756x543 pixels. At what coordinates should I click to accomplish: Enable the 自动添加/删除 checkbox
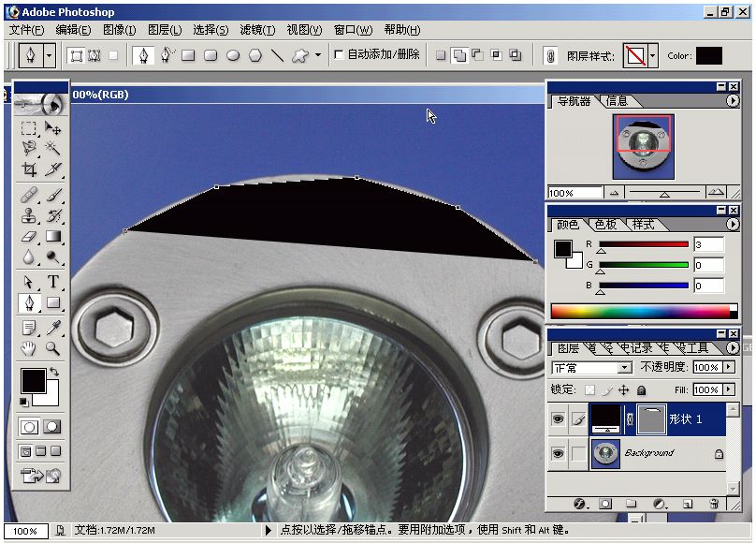pyautogui.click(x=339, y=55)
